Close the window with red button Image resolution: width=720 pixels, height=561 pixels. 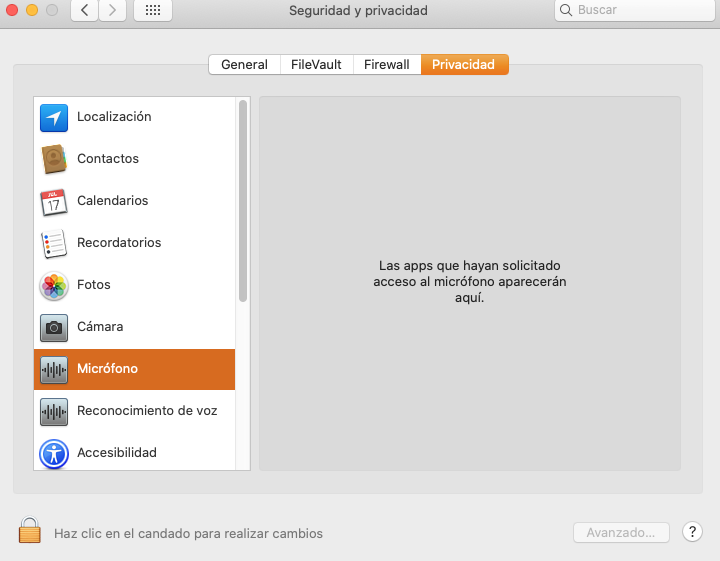point(12,10)
